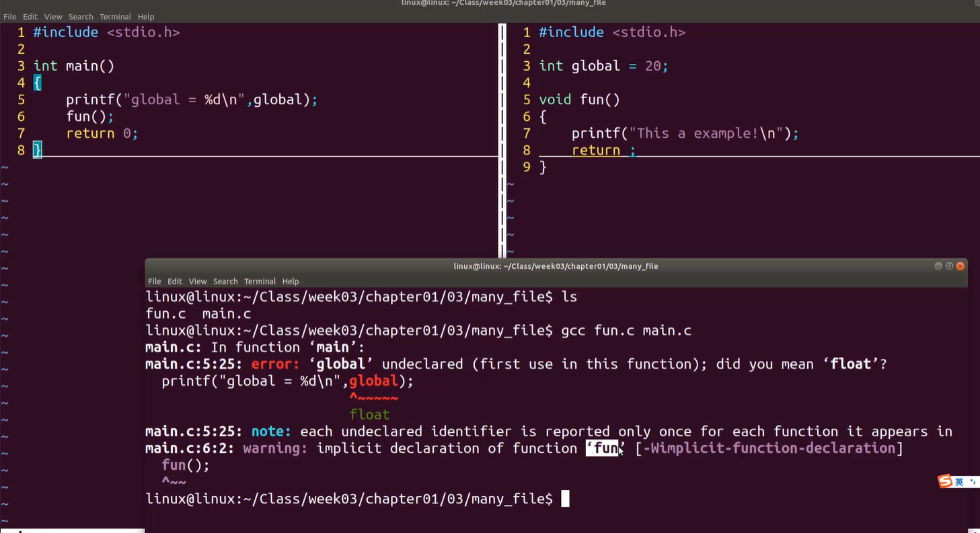
Task: Click the red "error:" label in gcc output
Action: 276,364
